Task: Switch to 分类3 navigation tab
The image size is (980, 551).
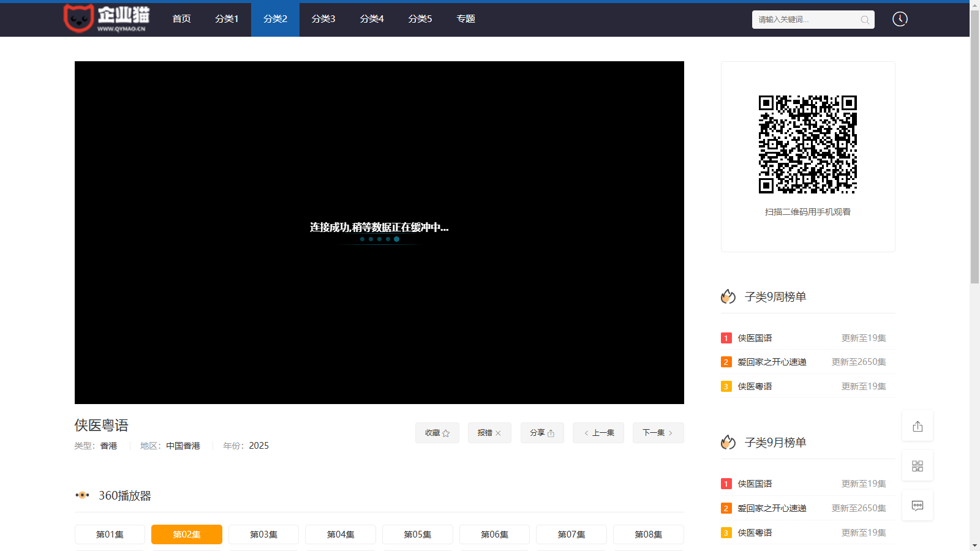Action: pyautogui.click(x=323, y=19)
